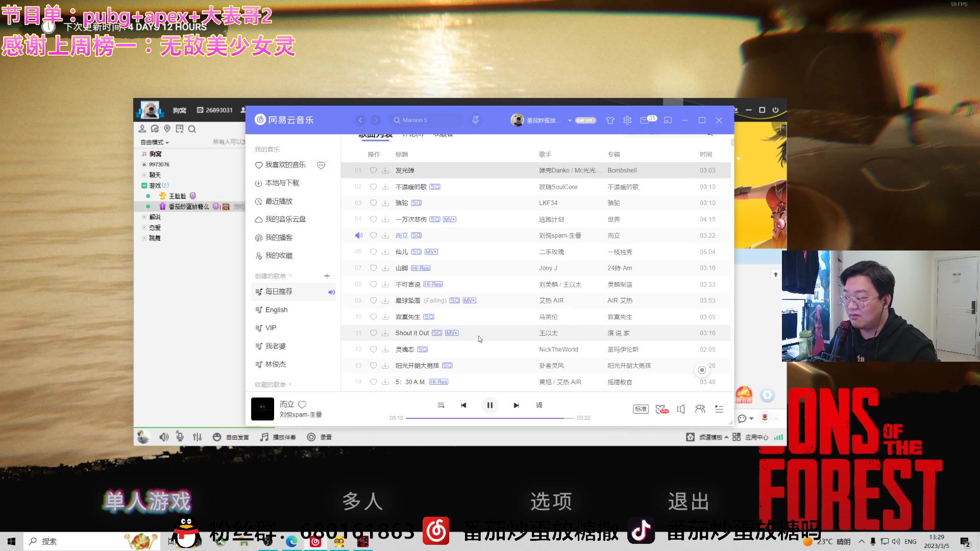
Task: Mute speaker in YY bottom bar
Action: tap(164, 437)
